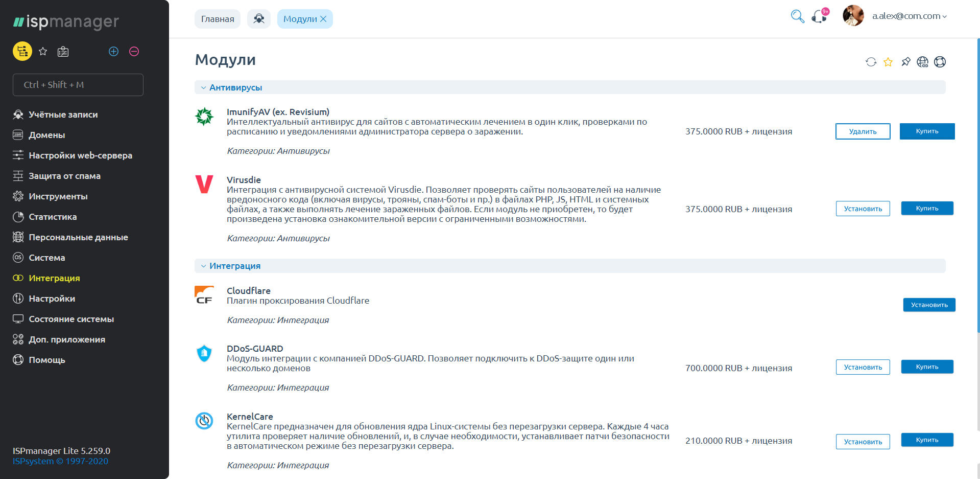The image size is (980, 479).
Task: Refresh the modules list
Action: click(871, 62)
